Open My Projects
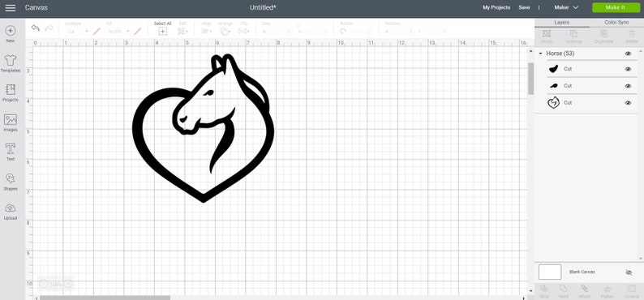 (x=496, y=7)
